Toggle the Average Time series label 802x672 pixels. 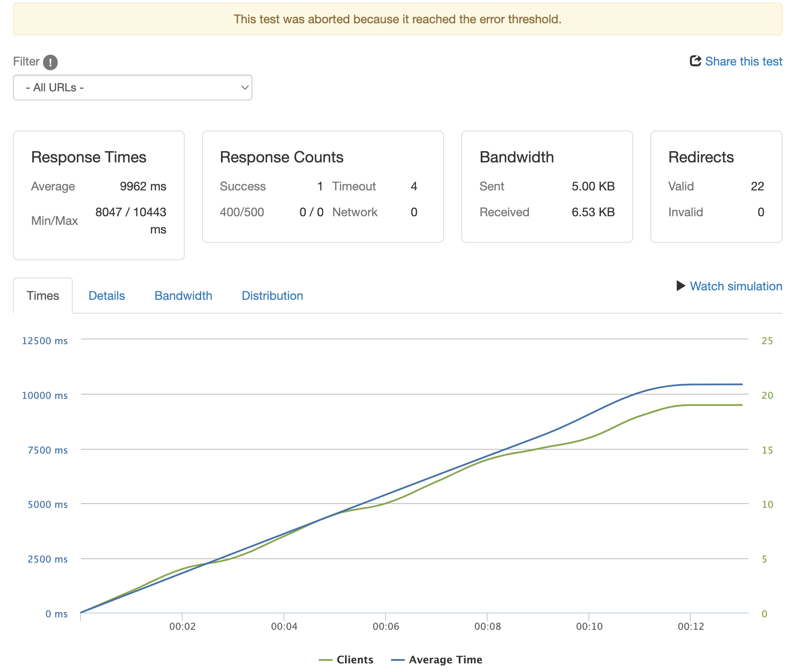445,660
